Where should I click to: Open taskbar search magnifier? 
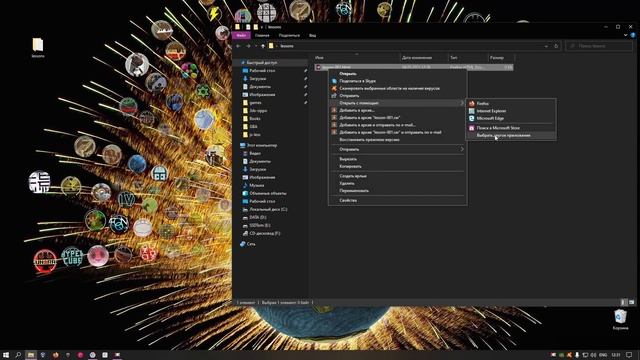point(18,355)
